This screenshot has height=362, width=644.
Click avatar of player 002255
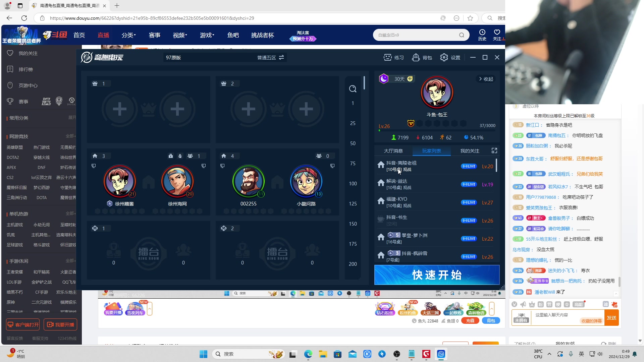coord(249,181)
